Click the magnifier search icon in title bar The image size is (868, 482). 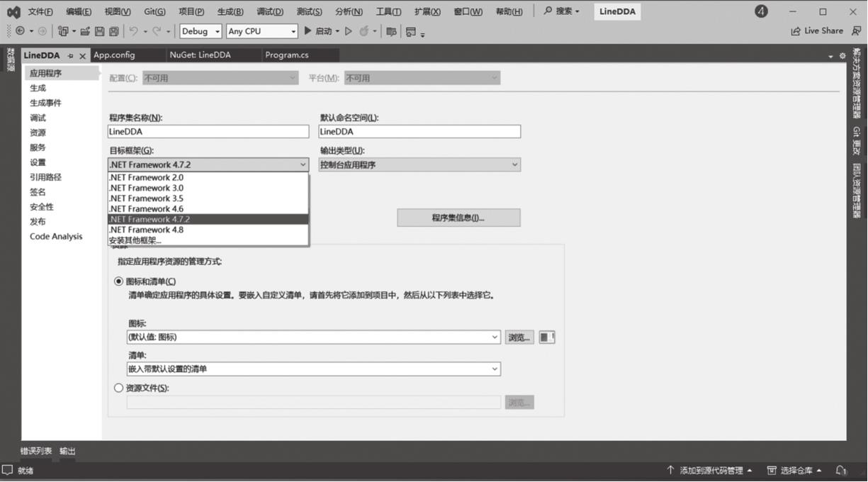(548, 11)
